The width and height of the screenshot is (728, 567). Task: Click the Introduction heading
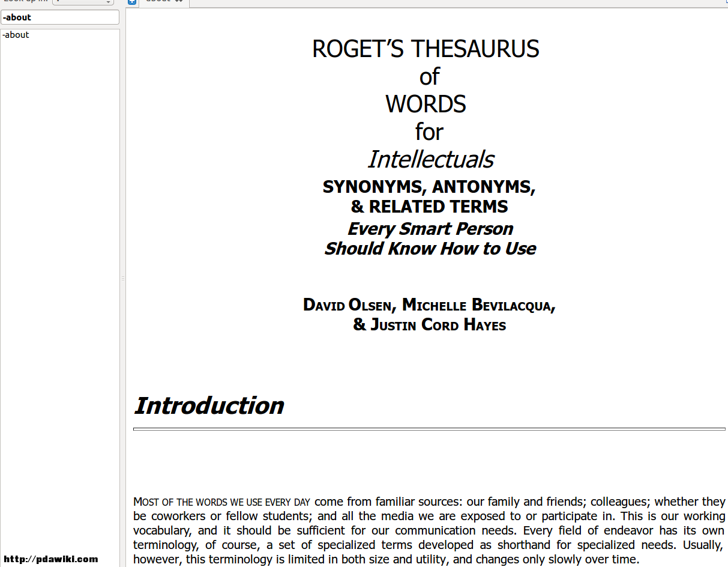209,406
